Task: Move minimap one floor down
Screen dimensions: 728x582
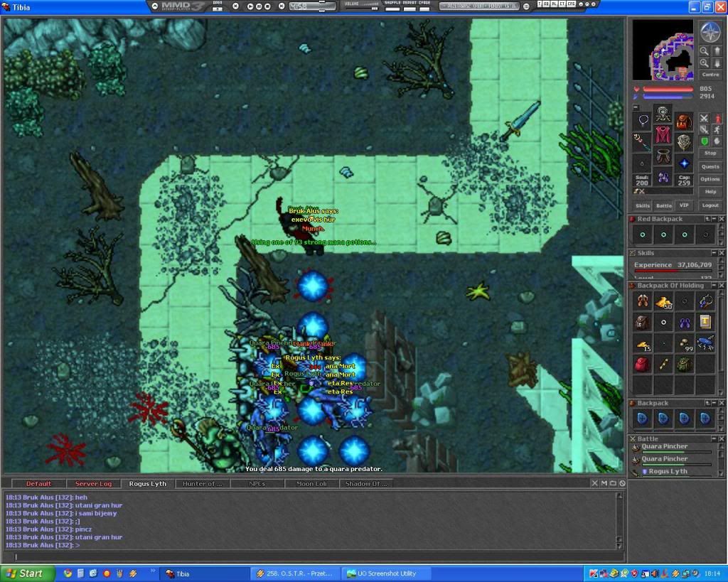Action: click(717, 63)
